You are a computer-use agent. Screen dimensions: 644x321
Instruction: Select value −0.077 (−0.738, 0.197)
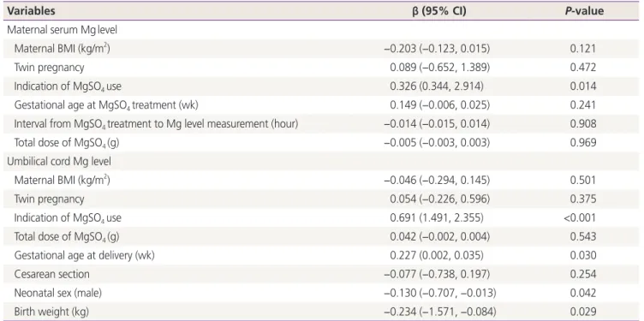(x=437, y=274)
